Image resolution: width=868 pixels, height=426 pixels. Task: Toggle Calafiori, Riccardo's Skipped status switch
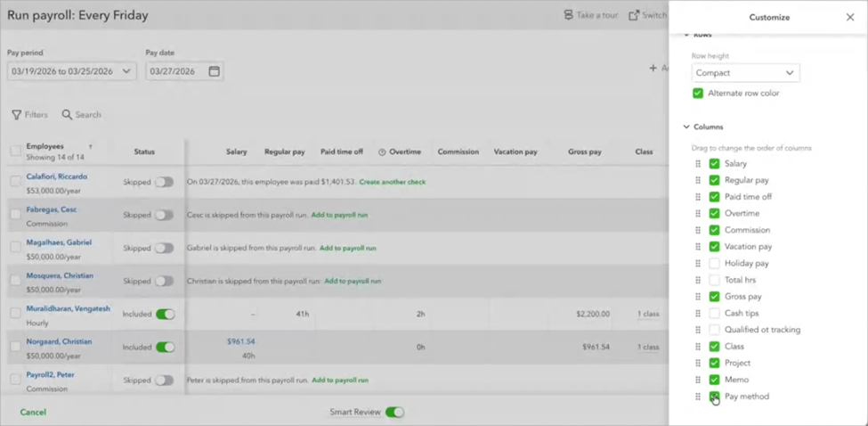tap(164, 182)
